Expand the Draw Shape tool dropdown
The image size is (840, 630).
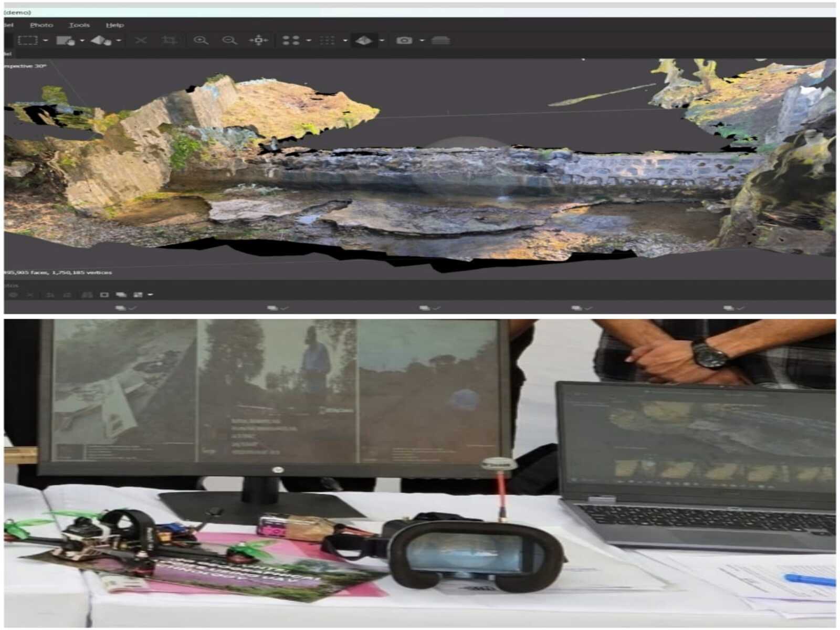[x=82, y=40]
